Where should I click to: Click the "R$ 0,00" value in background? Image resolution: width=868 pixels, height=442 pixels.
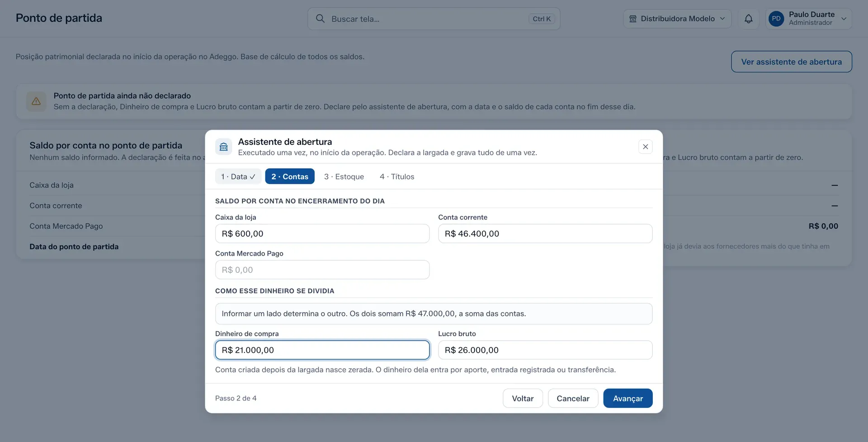click(823, 226)
